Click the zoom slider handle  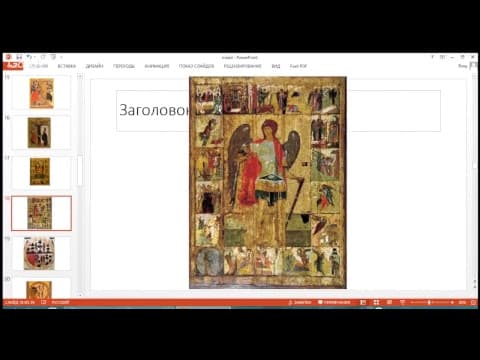coord(429,302)
